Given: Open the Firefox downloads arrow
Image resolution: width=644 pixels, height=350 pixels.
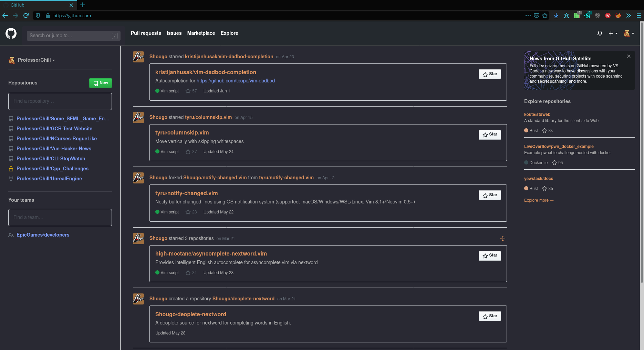Looking at the screenshot, I should (x=556, y=16).
